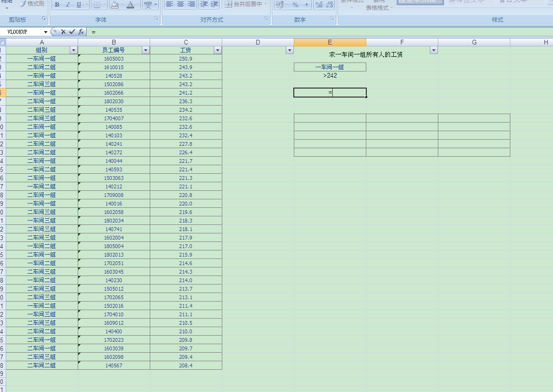553x392 pixels.
Task: Click 合并后居中 merge and center
Action: pyautogui.click(x=244, y=4)
